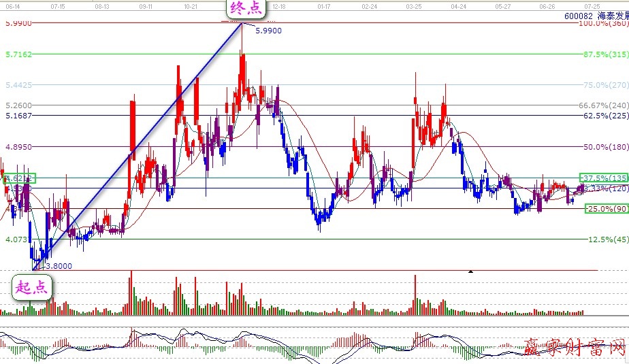Open stock title 600082 海泰发展
This screenshot has height=364, width=629.
(596, 16)
